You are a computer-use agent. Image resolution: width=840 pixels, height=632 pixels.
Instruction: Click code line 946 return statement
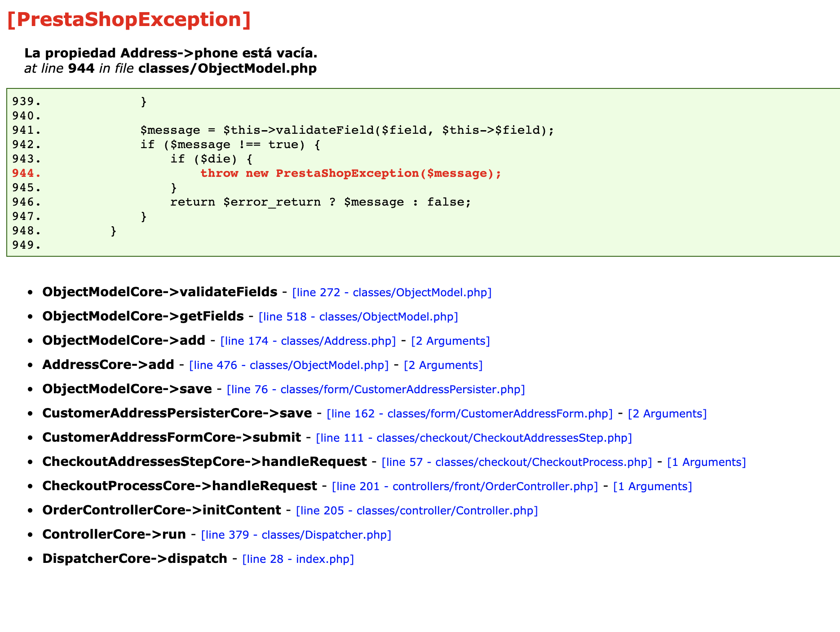tap(321, 202)
